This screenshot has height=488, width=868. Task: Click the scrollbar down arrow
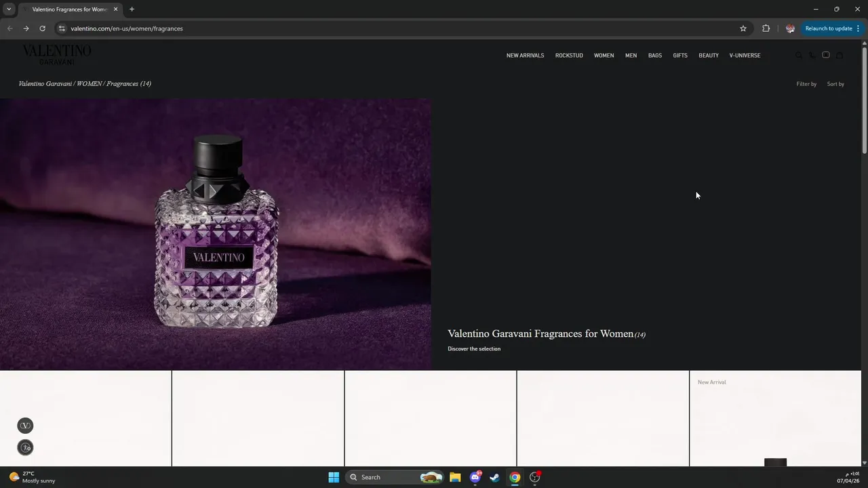865,463
